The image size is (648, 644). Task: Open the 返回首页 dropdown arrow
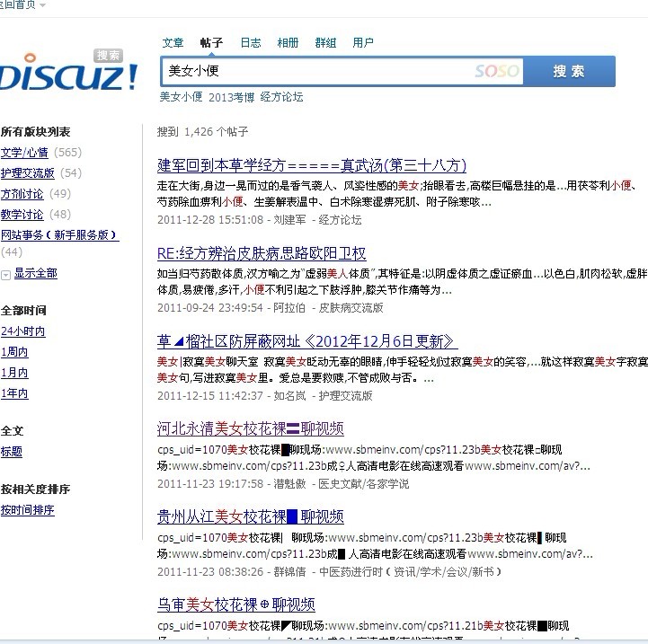[x=42, y=5]
